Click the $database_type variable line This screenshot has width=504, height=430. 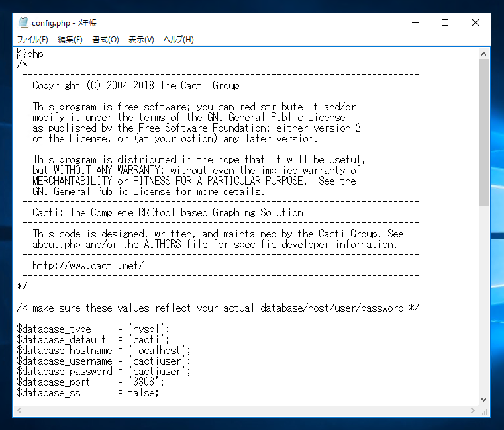93,329
